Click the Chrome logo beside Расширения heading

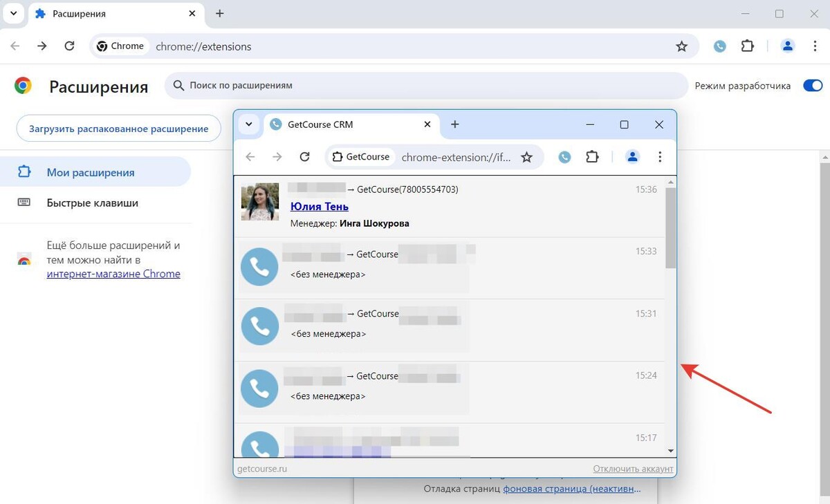(x=23, y=86)
